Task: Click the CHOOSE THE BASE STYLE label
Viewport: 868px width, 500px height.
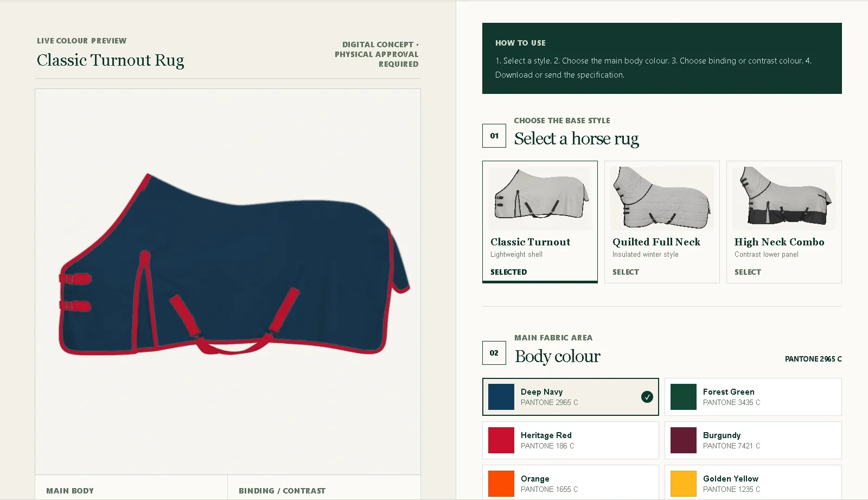Action: [x=562, y=121]
